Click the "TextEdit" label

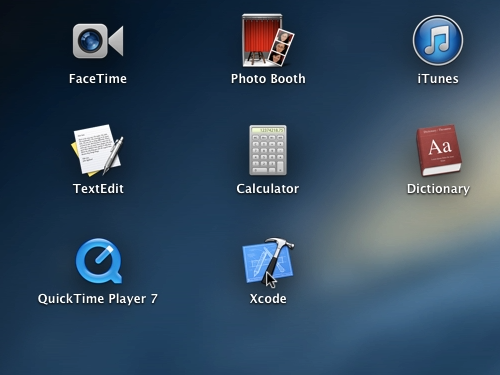[98, 189]
